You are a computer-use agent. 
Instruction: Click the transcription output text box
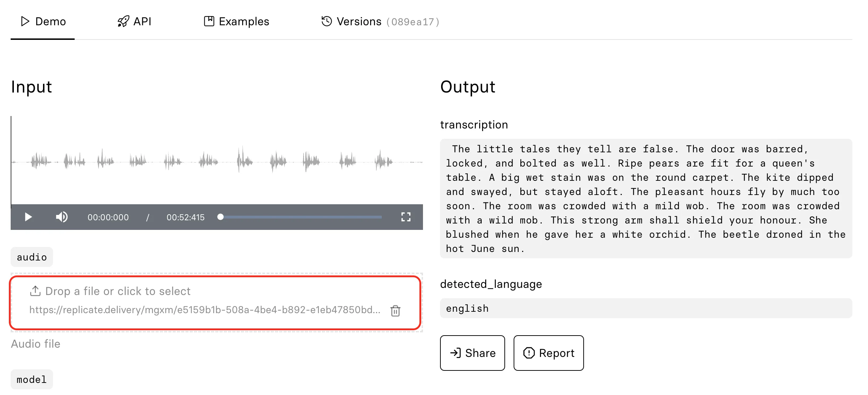tap(646, 199)
